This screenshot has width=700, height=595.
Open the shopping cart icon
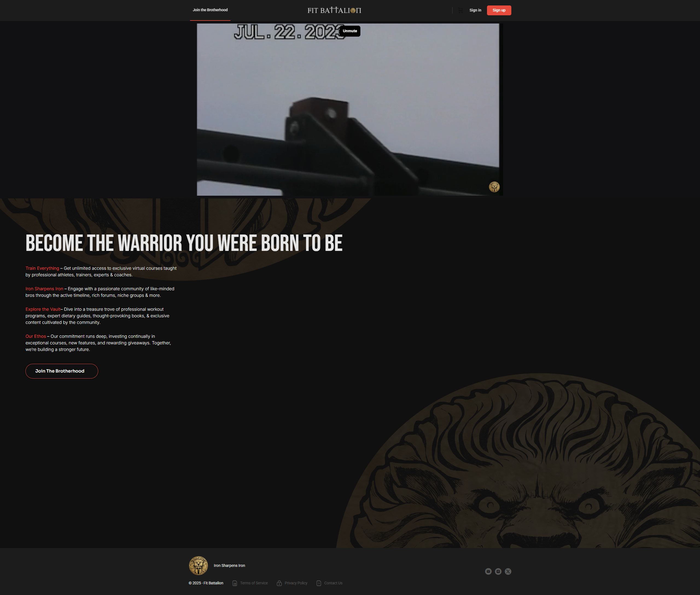[460, 10]
